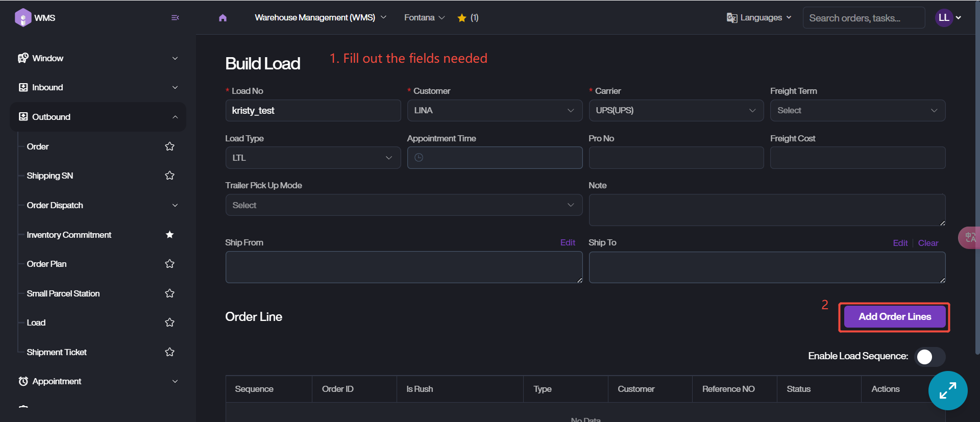The width and height of the screenshot is (980, 422).
Task: Click the star next to Shipping SN
Action: pos(170,176)
